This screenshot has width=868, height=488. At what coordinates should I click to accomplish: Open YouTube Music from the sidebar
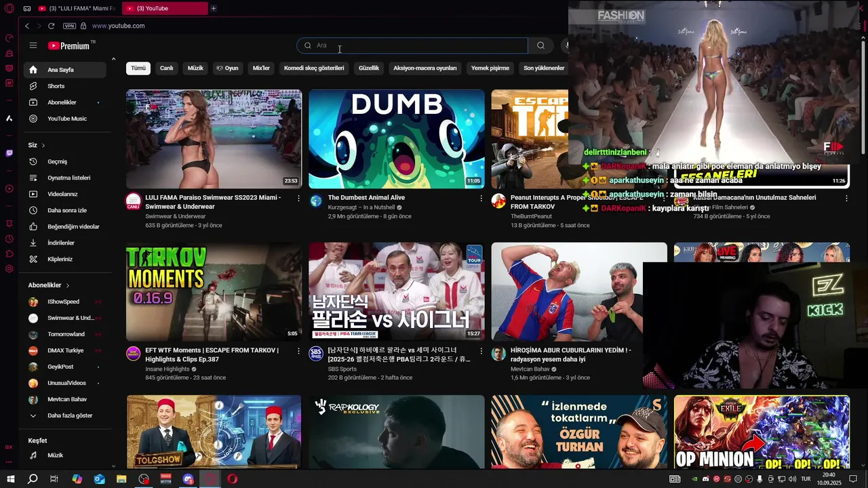click(65, 119)
